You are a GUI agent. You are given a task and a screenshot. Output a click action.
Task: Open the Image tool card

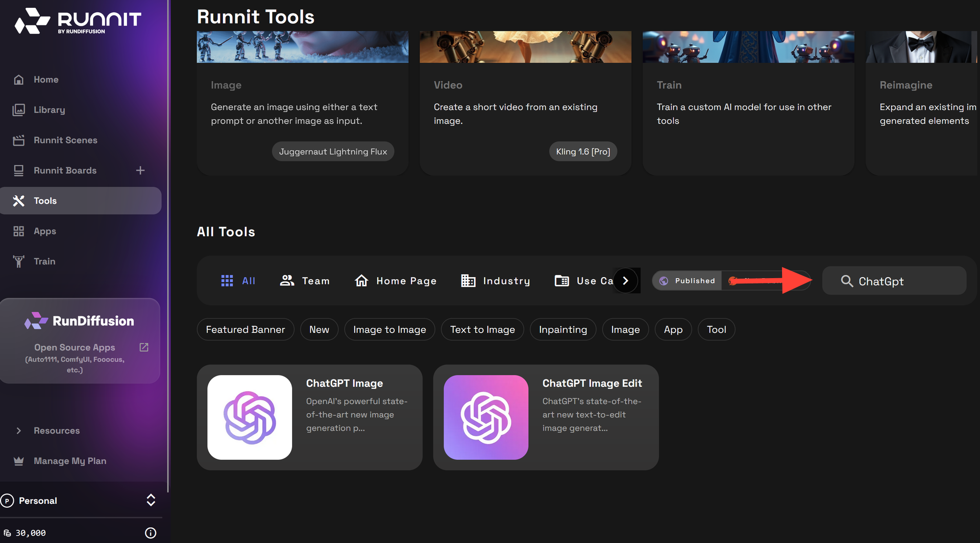(x=302, y=103)
